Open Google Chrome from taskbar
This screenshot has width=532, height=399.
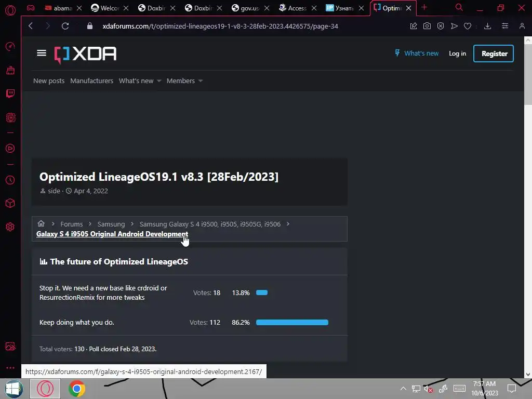(77, 389)
